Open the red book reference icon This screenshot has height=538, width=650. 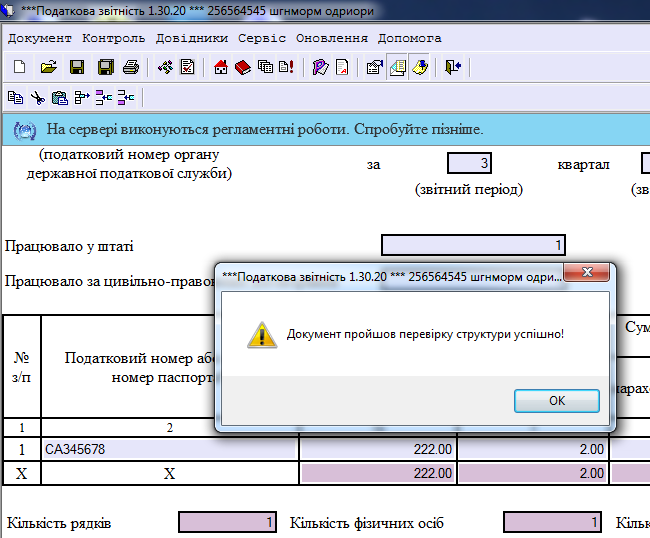243,68
